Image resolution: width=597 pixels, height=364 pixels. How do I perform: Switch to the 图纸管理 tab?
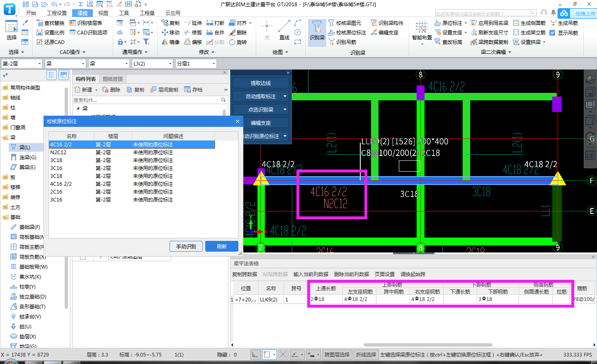pos(113,79)
